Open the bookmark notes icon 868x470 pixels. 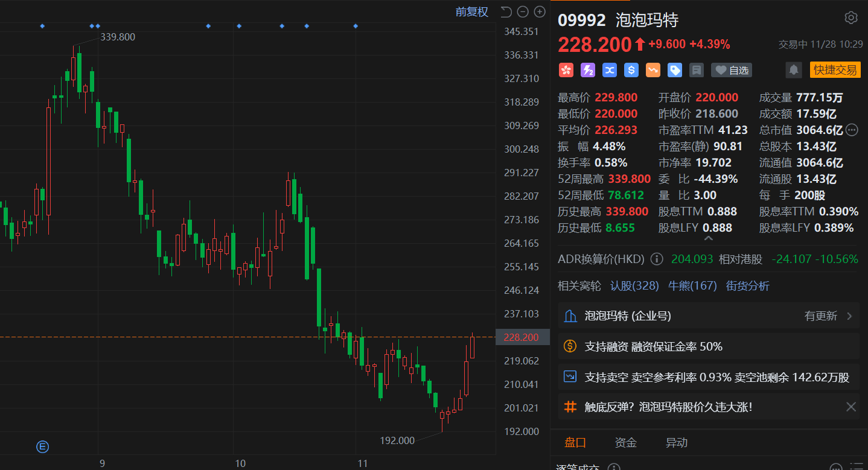[697, 70]
